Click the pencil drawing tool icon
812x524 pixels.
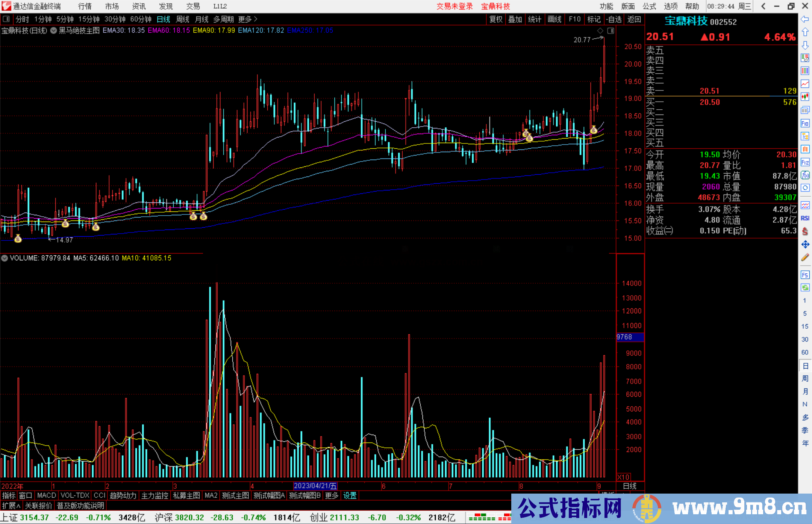[805, 257]
